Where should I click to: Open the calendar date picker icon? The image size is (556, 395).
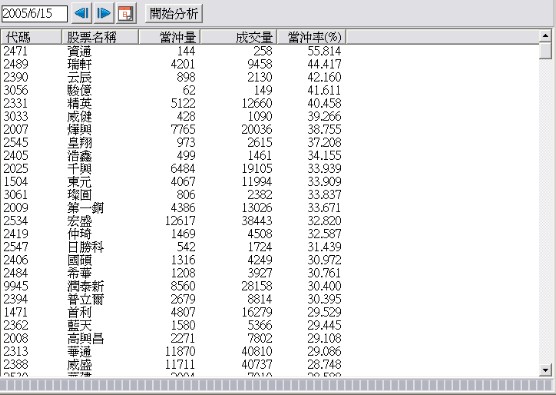(x=126, y=13)
